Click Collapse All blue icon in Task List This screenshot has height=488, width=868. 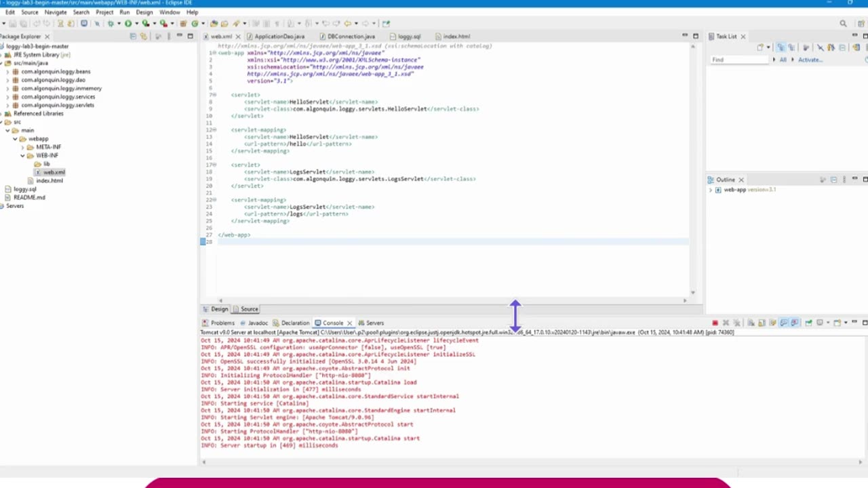pos(842,47)
